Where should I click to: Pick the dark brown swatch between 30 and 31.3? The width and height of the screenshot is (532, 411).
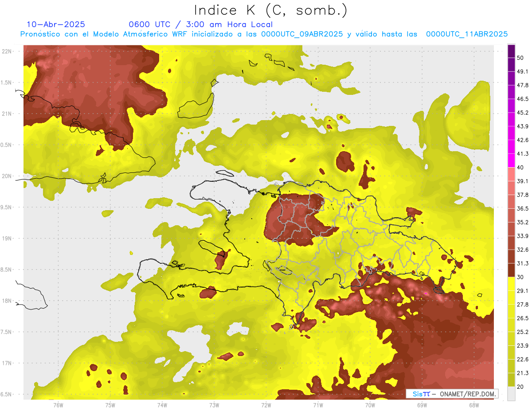pos(512,270)
